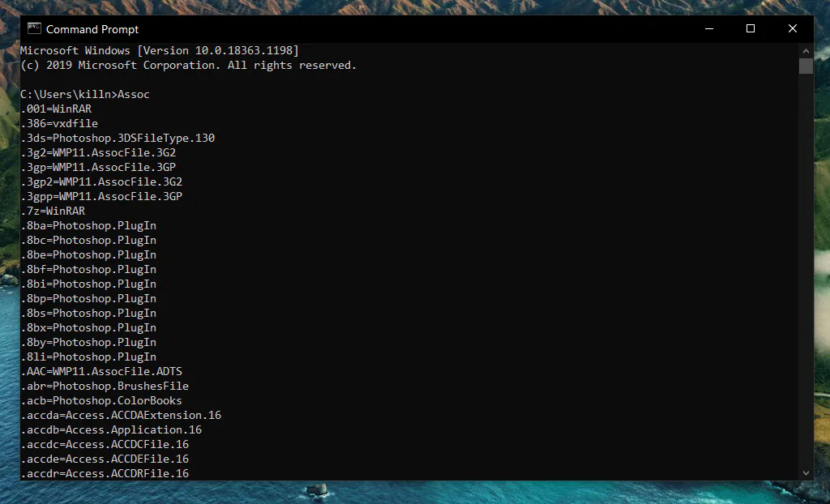Click the .7z=WinRAR line
Screen dimensions: 830x504
coord(53,211)
